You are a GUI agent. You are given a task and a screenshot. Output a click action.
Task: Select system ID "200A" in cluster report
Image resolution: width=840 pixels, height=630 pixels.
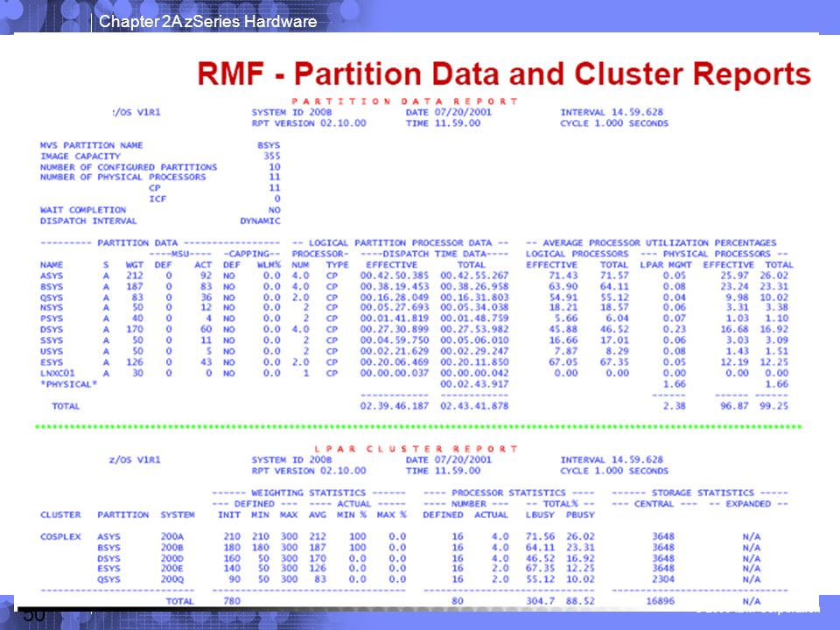[x=172, y=536]
